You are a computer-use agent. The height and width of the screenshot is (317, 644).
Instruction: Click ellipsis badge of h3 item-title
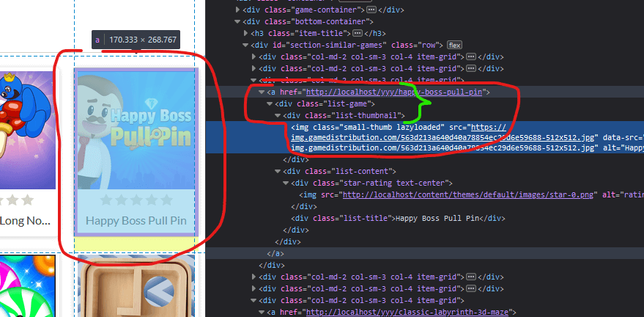358,33
